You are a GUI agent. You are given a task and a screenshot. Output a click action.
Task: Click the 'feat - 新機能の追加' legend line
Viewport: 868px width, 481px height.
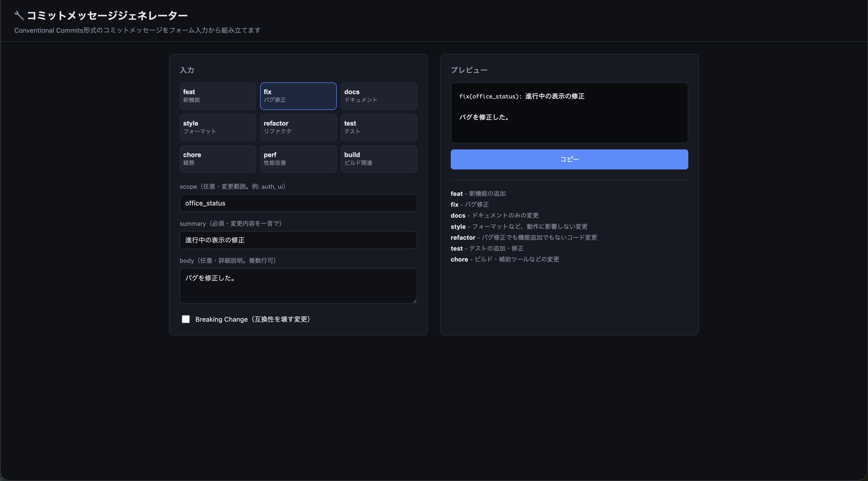[478, 193]
